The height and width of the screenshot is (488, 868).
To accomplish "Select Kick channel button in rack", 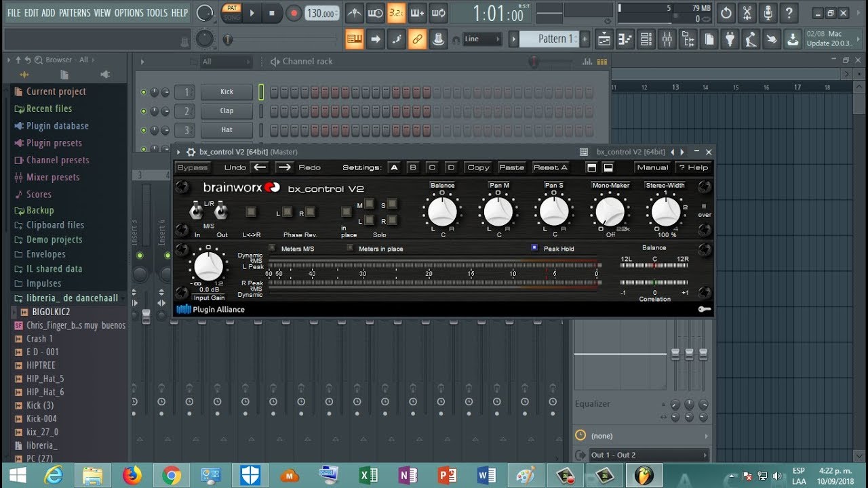I will [226, 91].
